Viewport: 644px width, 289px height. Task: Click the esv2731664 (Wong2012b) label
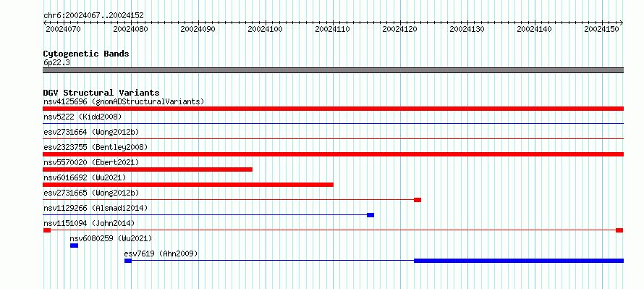pos(91,132)
